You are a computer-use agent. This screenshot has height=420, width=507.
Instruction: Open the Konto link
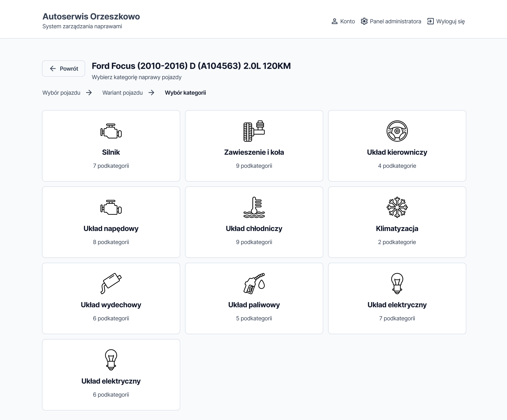(343, 21)
